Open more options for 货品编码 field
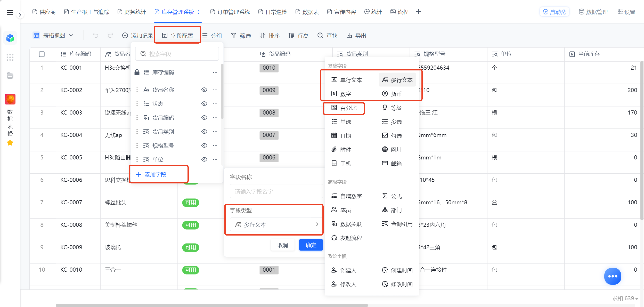Screen dimensions: 644x307 [x=215, y=118]
